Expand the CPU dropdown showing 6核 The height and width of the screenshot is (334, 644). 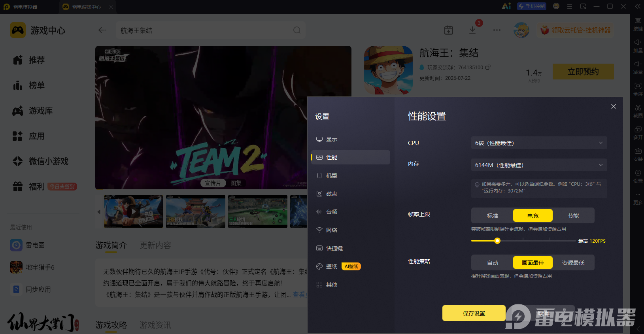tap(539, 143)
